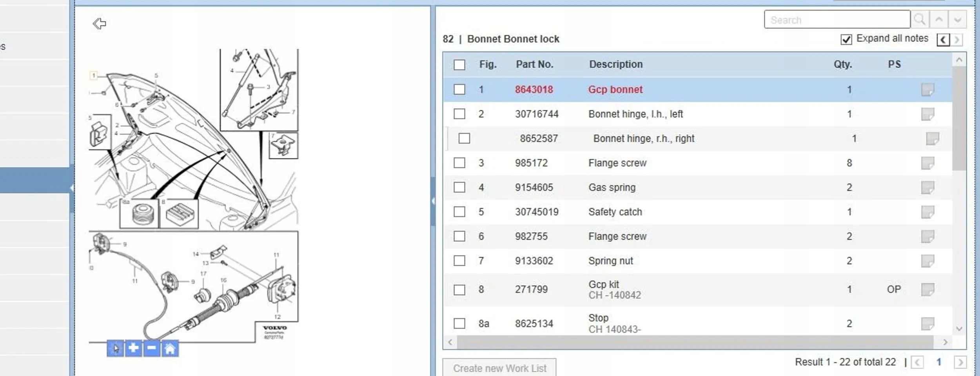980x376 pixels.
Task: Click the Gcp bonnet description
Action: (x=615, y=89)
